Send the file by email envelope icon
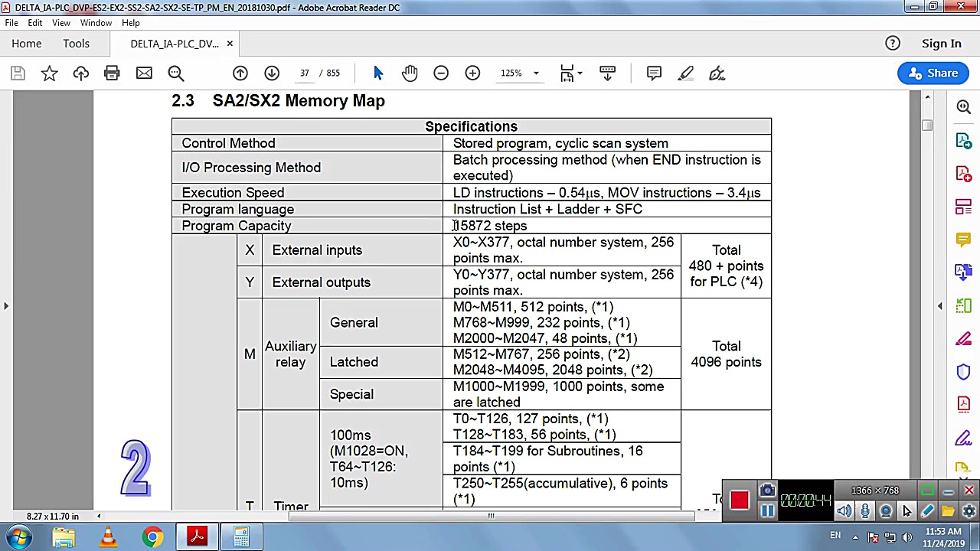Screen dimensions: 980x551 (x=144, y=73)
